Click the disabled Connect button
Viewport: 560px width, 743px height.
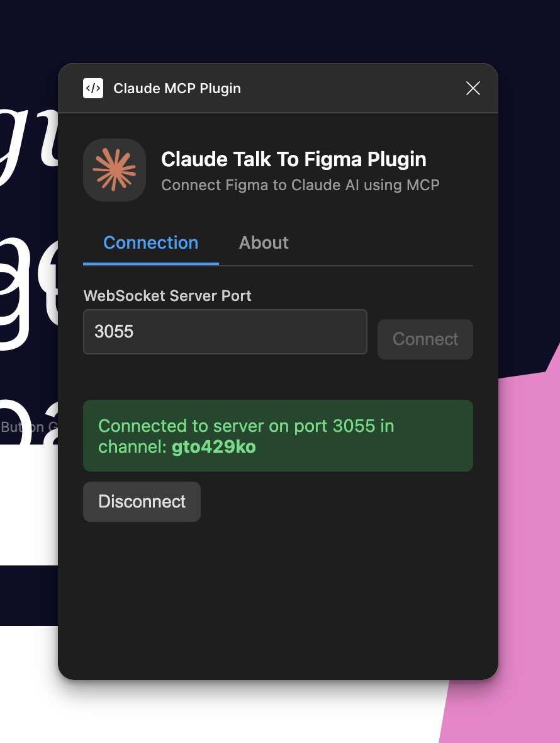[x=425, y=339]
